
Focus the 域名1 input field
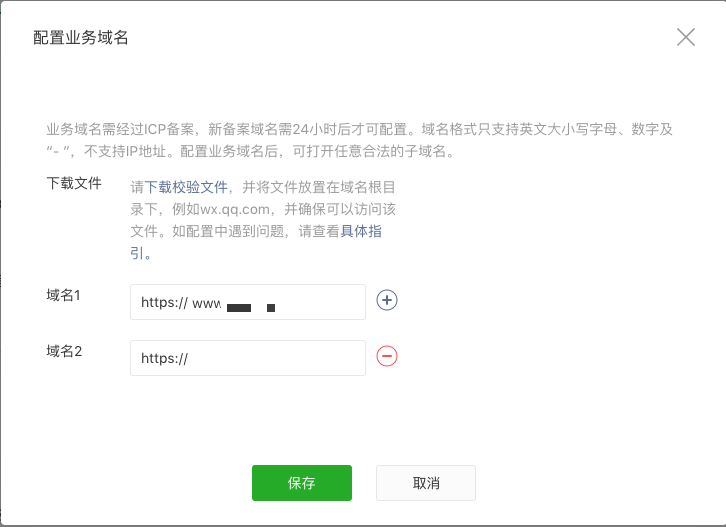tap(320, 302)
